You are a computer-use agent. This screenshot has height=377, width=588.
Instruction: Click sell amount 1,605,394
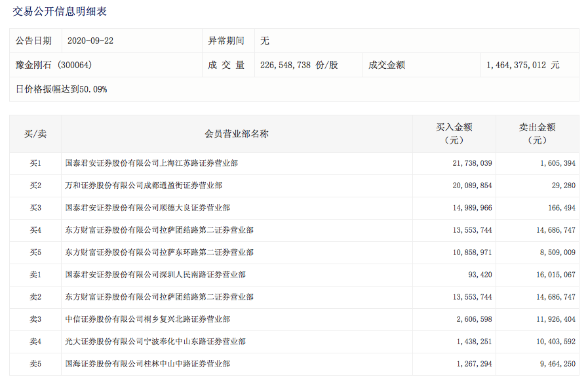coord(558,163)
